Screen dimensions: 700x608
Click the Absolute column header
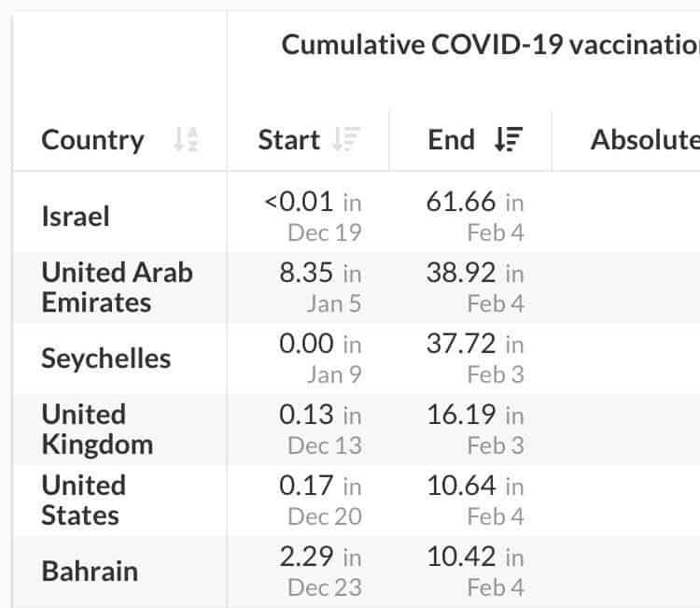(645, 139)
